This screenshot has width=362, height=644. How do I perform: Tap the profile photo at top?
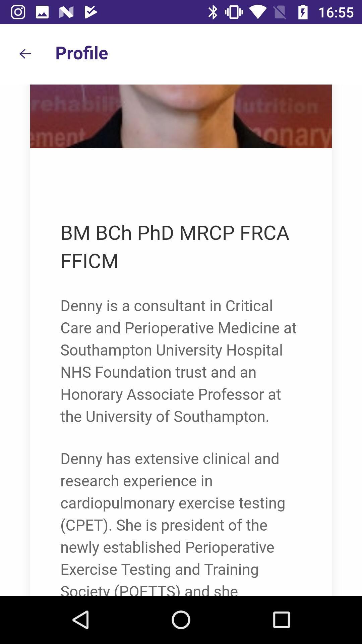tap(181, 116)
